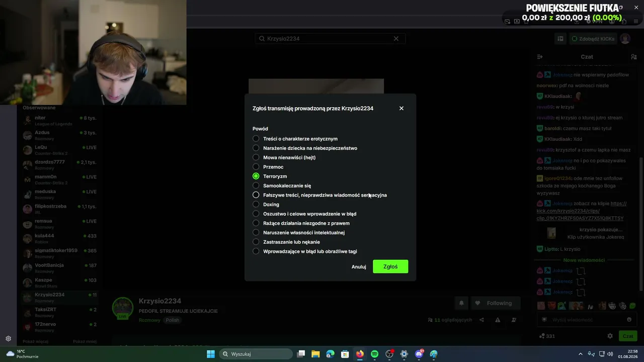Collapse the chat panel with arrow icon
Image resolution: width=644 pixels, height=362 pixels.
pyautogui.click(x=540, y=57)
